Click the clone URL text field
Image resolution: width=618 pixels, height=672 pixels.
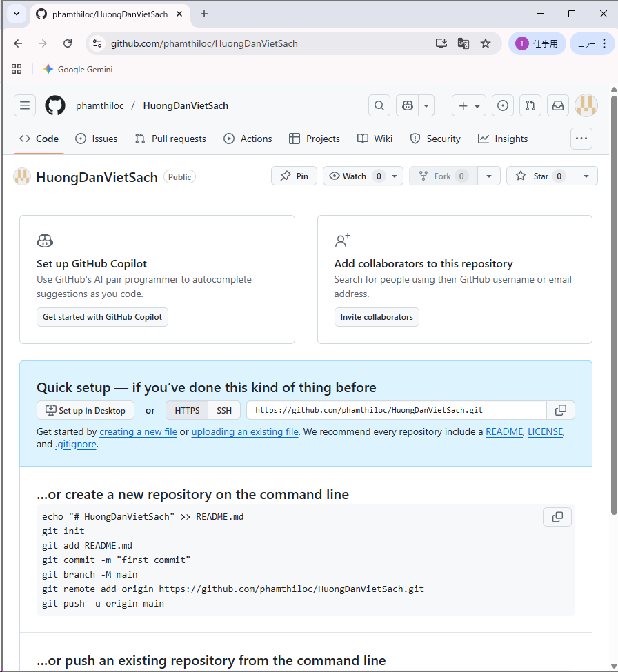[397, 410]
